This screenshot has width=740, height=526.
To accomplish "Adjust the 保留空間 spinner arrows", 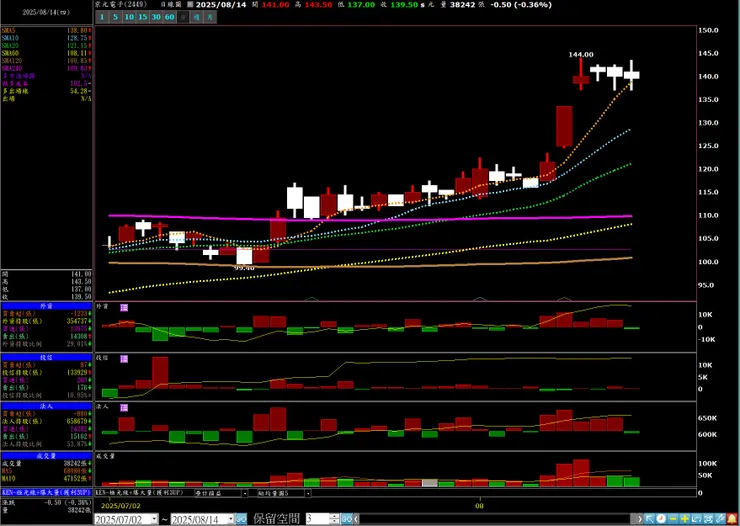I will point(334,519).
